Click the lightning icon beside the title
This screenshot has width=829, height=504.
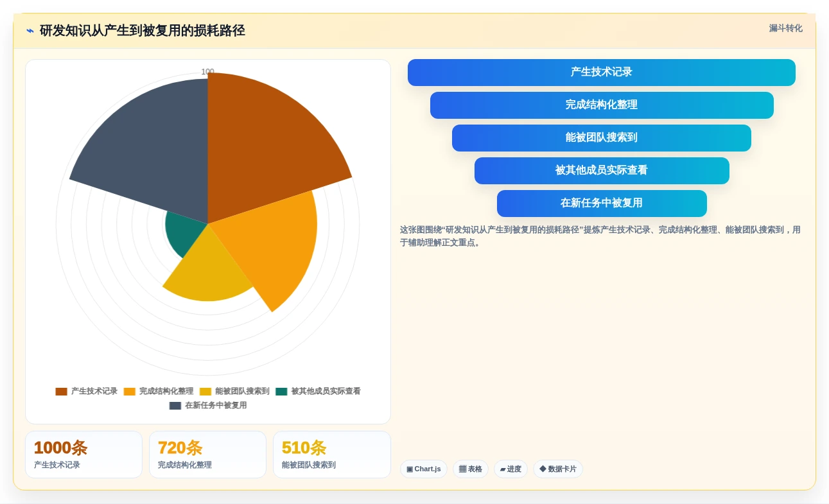30,31
